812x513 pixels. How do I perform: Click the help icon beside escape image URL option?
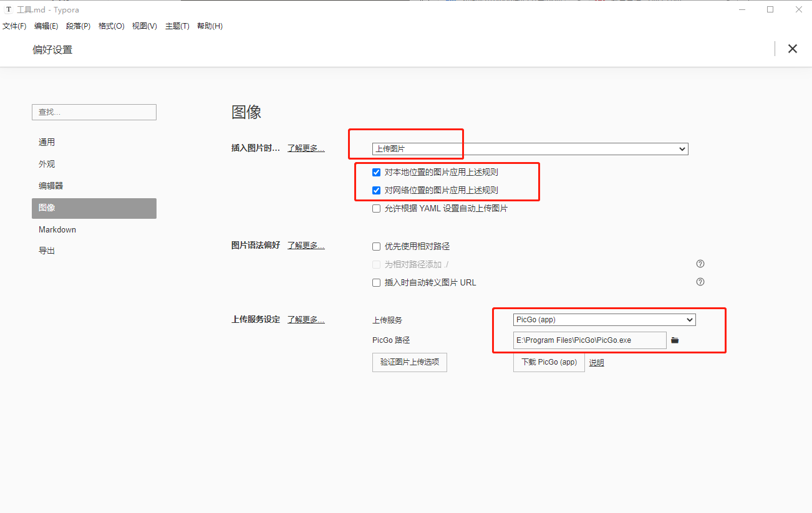700,282
